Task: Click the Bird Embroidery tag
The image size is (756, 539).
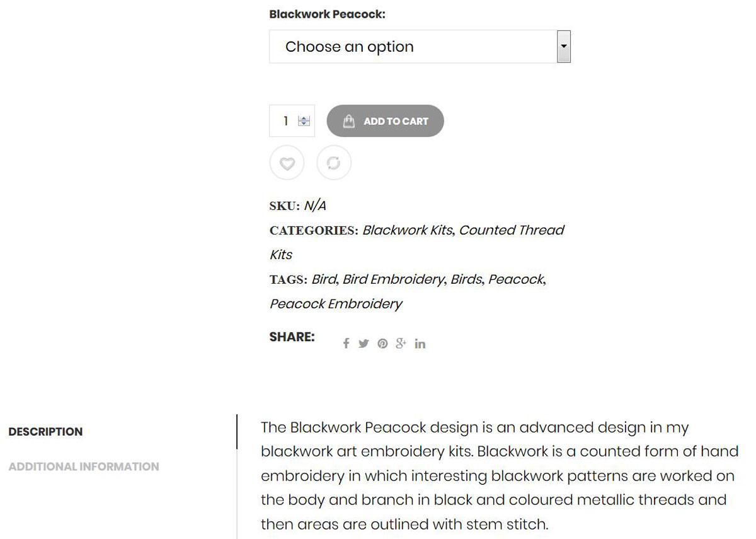Action: [x=393, y=279]
